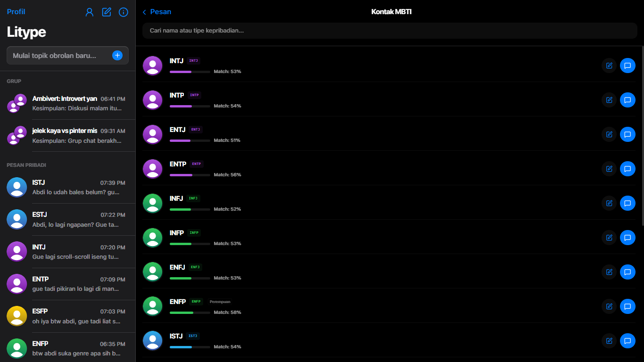Edit the INFP contact with pencil icon
Screen dimensions: 644x362
coord(609,238)
